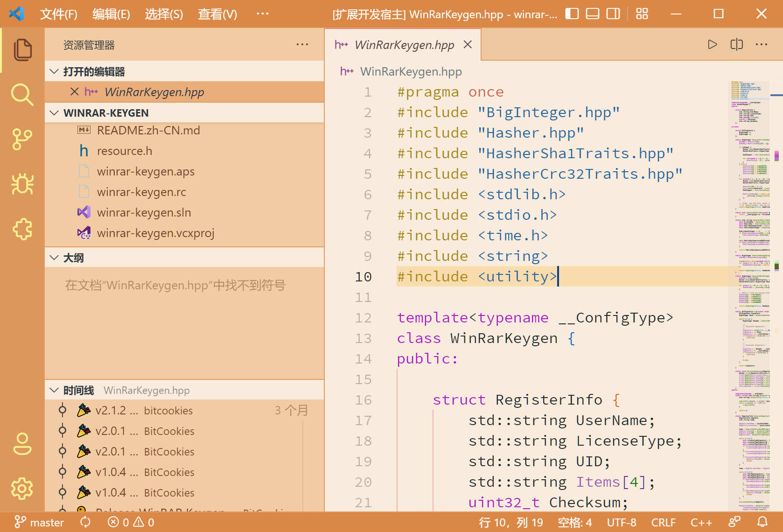This screenshot has height=532, width=783.
Task: Close WinRarKeygen.hpp in open editors list
Action: [x=74, y=92]
